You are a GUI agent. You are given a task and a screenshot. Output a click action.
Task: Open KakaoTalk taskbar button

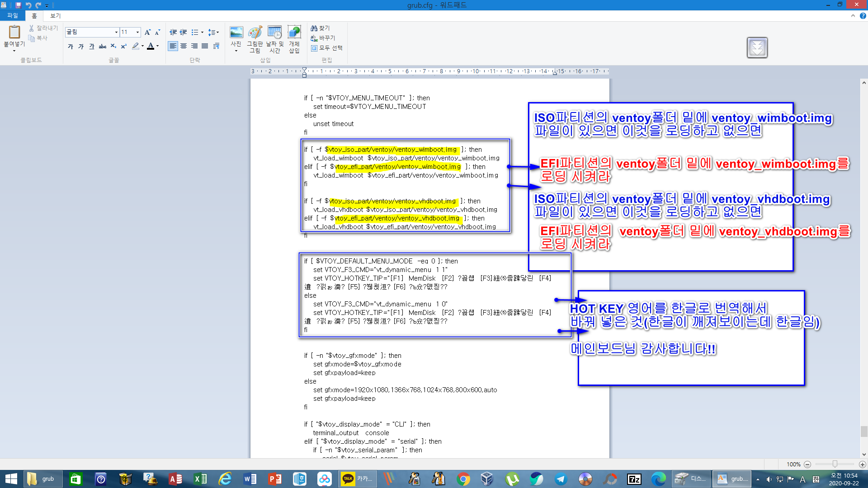tap(357, 479)
